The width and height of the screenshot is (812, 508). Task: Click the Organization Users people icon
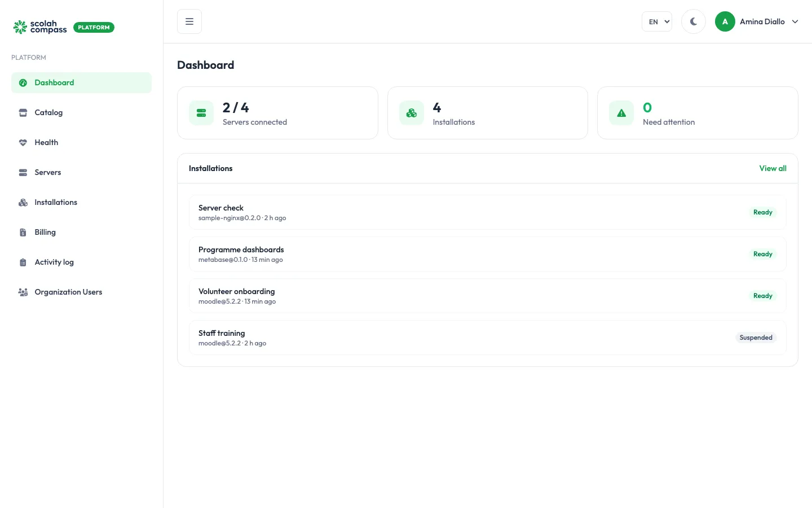23,292
